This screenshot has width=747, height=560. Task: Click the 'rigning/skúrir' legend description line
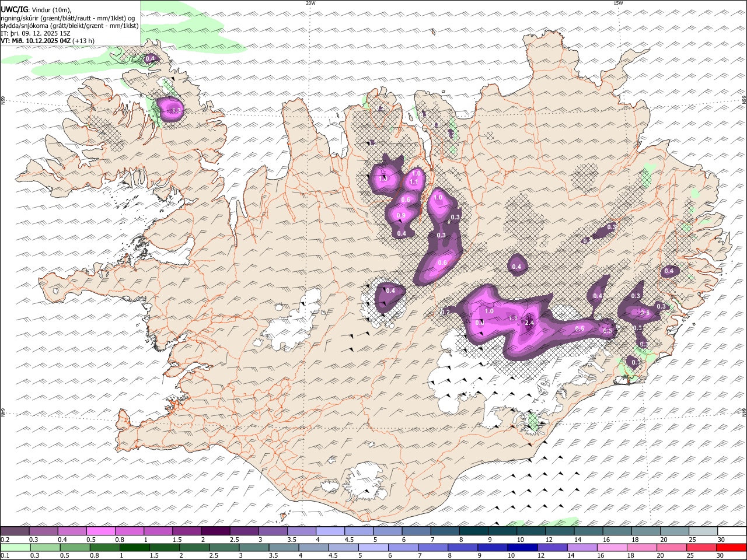pos(68,18)
